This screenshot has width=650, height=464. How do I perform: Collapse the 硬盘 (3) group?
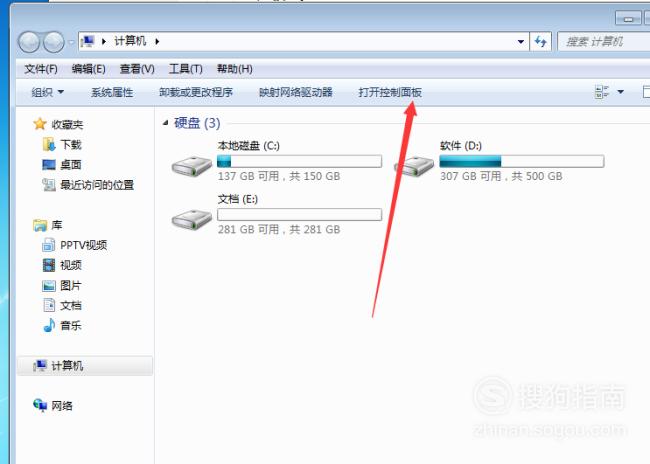tap(166, 123)
